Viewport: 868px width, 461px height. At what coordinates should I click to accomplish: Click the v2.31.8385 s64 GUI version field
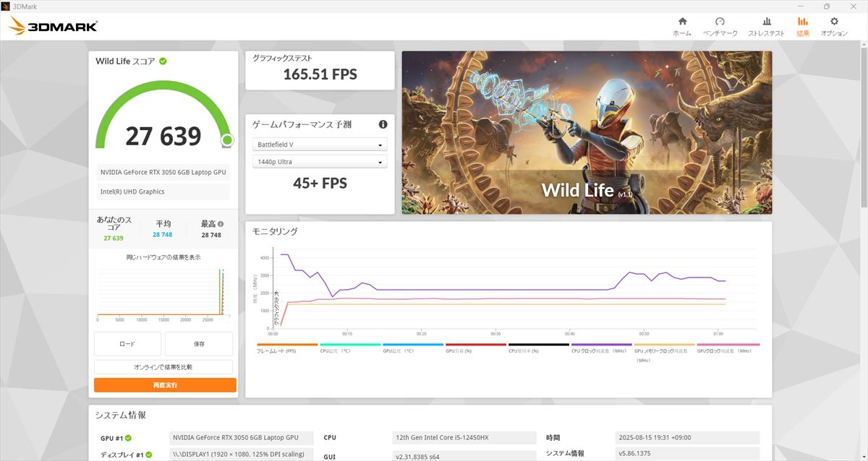coord(463,456)
